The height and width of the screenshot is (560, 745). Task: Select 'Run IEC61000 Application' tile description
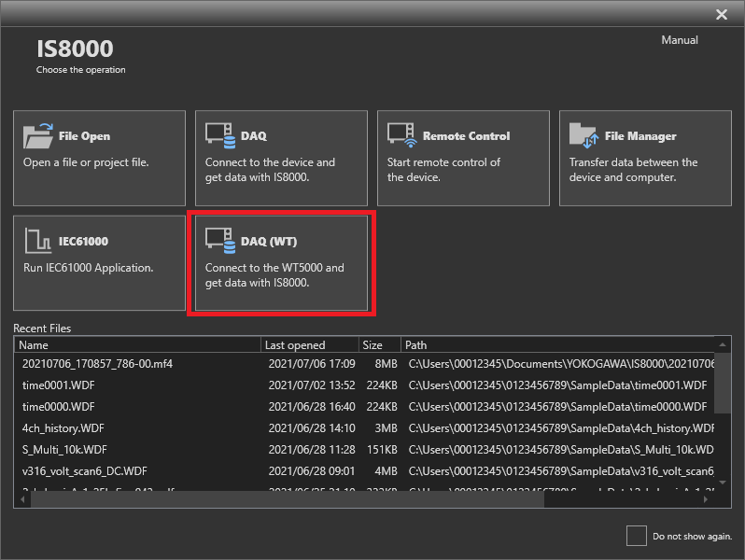(89, 268)
